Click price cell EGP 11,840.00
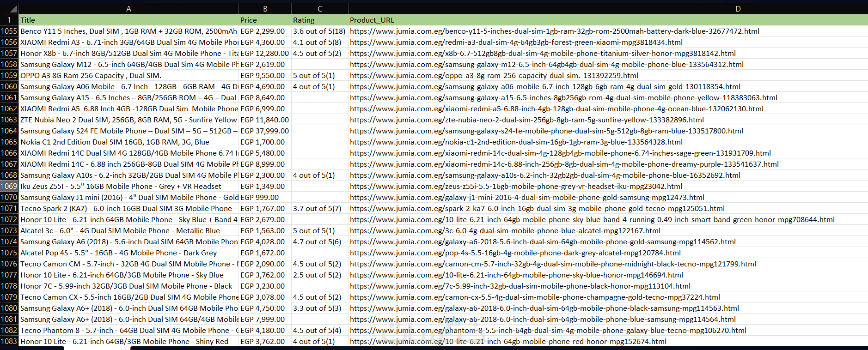This screenshot has width=868, height=350. pyautogui.click(x=265, y=120)
